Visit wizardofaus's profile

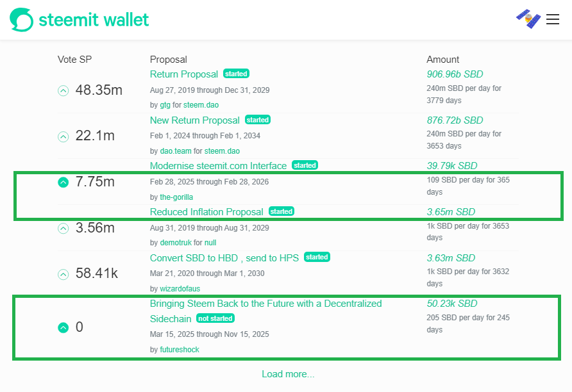[180, 288]
